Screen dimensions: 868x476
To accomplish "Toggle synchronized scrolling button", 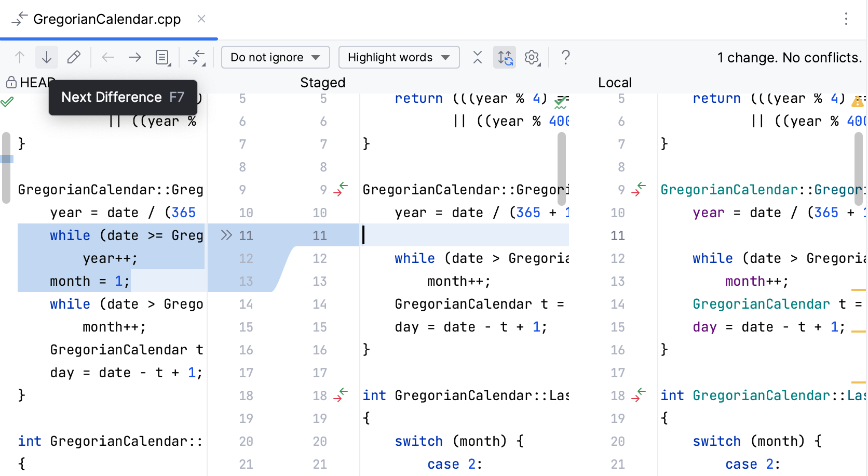I will tap(505, 57).
